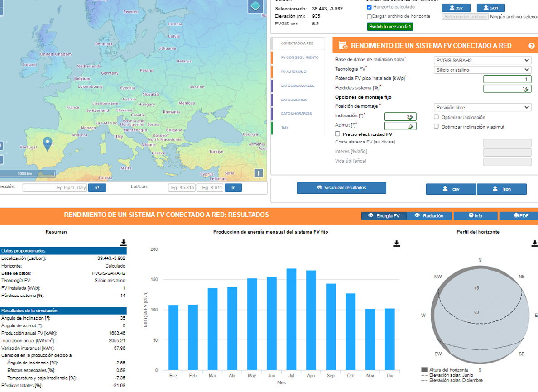
Task: Download the monthly energy production chart
Action: click(396, 244)
